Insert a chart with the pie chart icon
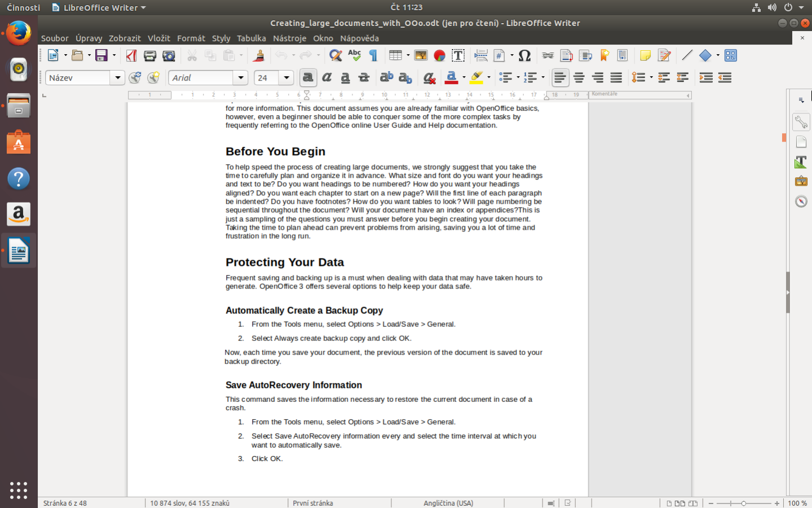 coord(439,55)
